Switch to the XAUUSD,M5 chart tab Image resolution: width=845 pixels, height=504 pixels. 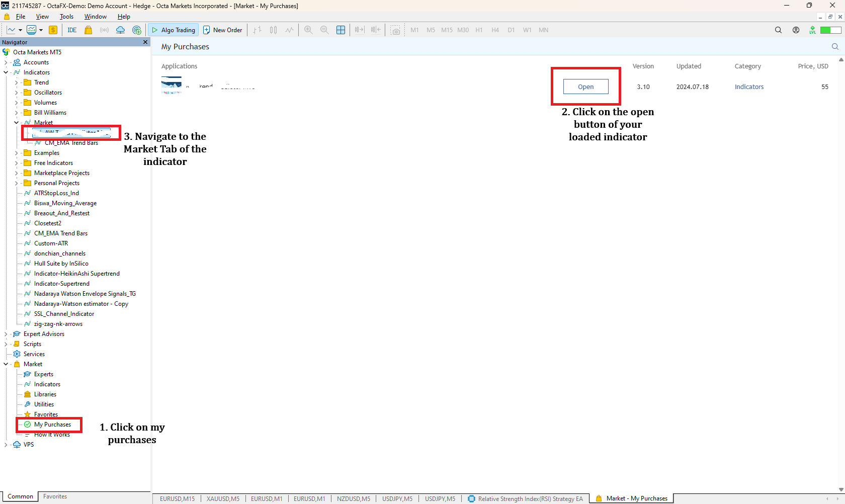[x=223, y=499]
